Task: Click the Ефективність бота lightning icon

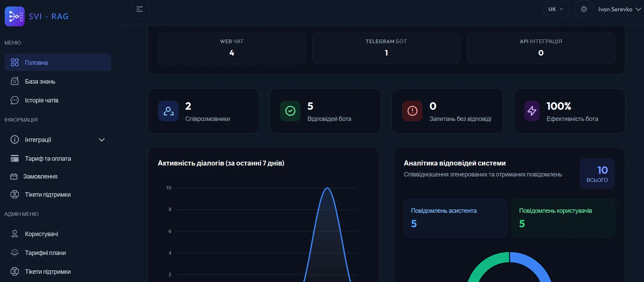Action: point(532,111)
